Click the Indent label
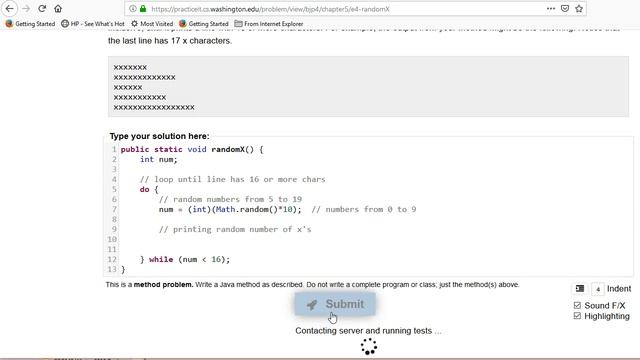Screen dimensions: 640x360 (619, 289)
